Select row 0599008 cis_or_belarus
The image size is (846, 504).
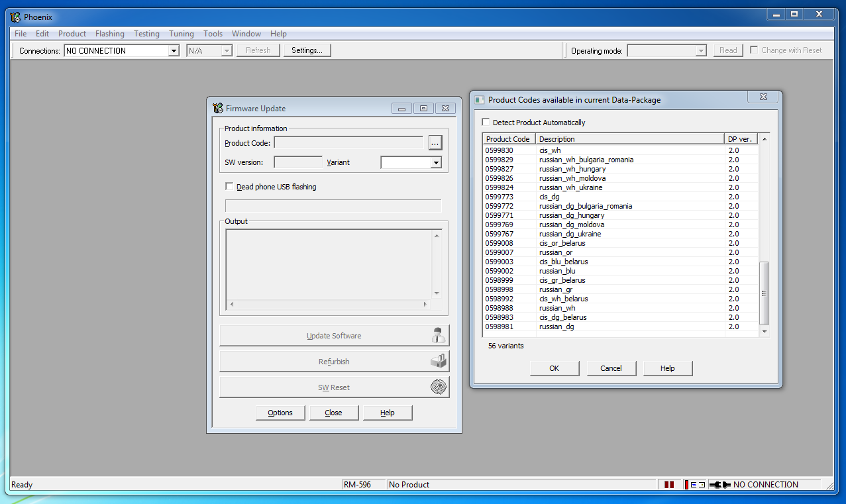(x=620, y=243)
